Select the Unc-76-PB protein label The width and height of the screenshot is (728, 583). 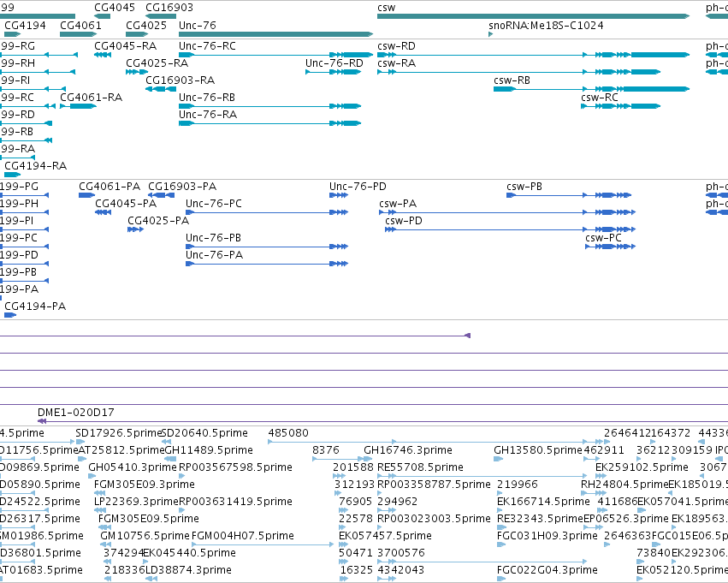tap(213, 238)
